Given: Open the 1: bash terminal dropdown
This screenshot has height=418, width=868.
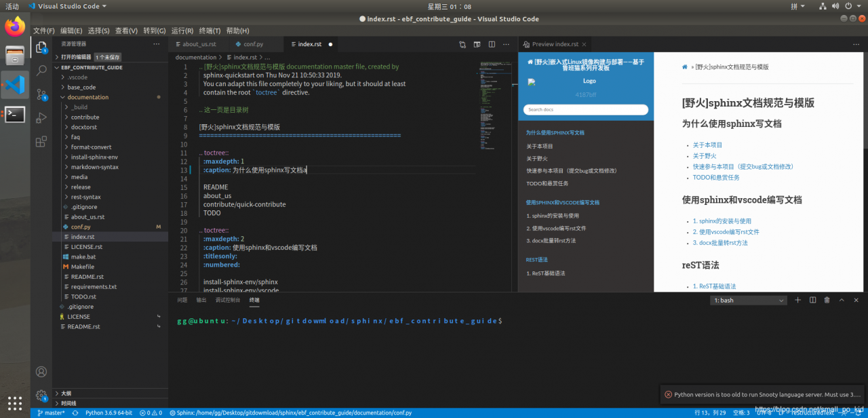Looking at the screenshot, I should click(749, 300).
